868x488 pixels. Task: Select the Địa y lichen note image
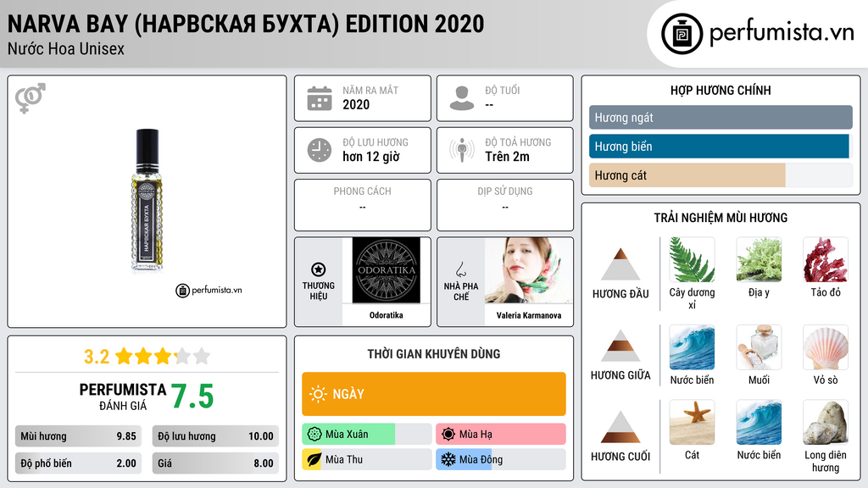[x=759, y=259]
